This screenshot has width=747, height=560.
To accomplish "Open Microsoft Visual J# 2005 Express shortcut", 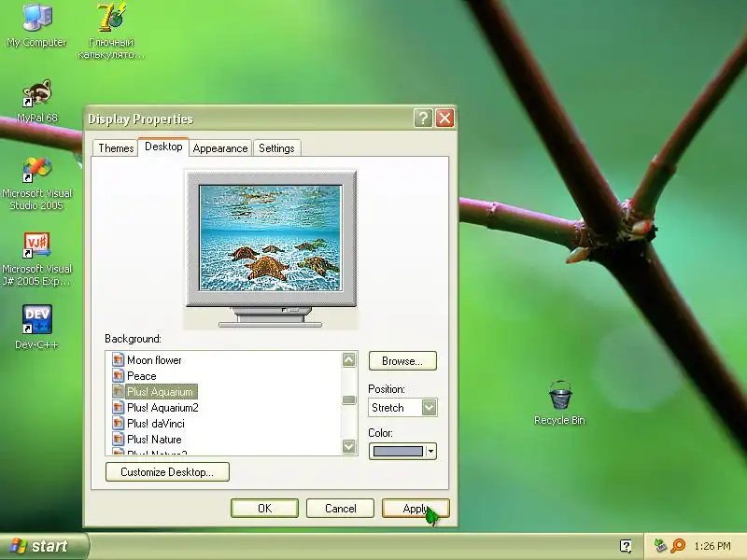I will point(36,259).
